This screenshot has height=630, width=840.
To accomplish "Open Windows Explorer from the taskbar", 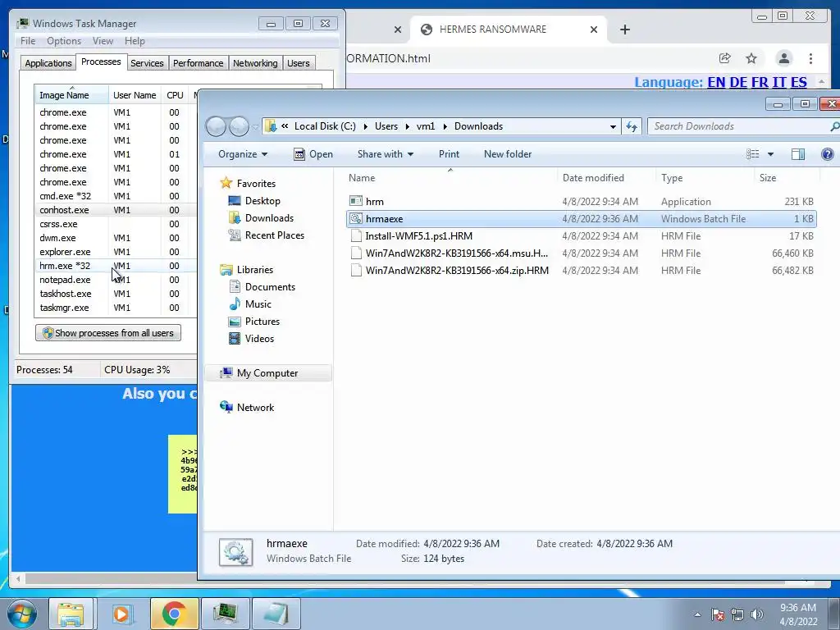I will 71,614.
